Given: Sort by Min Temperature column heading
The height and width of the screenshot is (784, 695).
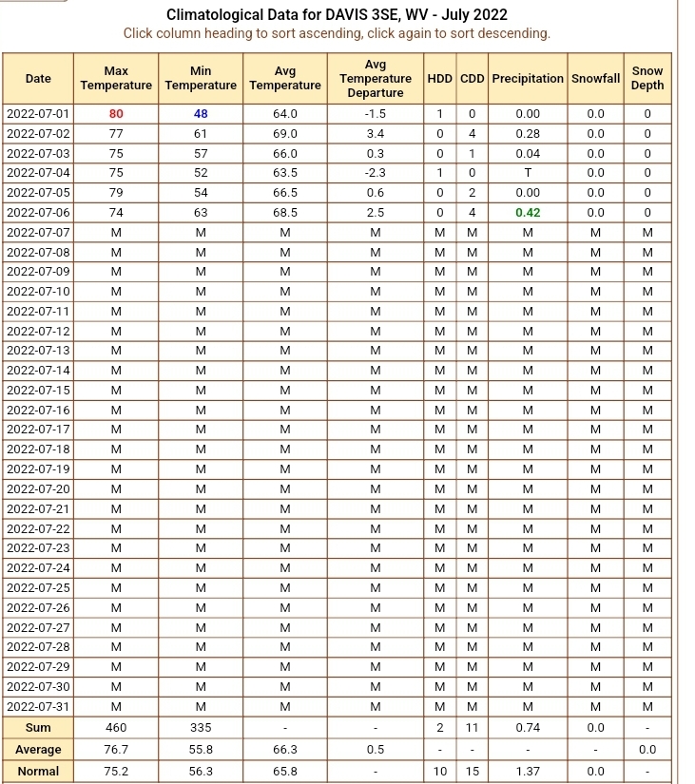Looking at the screenshot, I should [x=201, y=79].
